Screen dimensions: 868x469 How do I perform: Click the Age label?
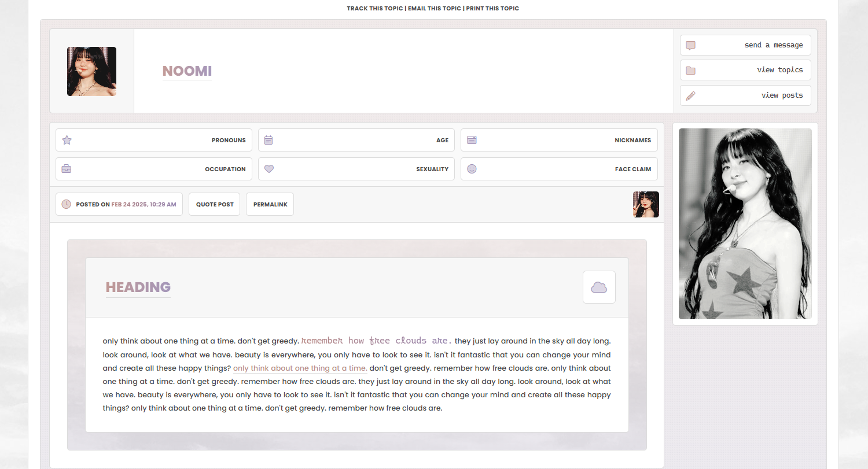click(442, 140)
